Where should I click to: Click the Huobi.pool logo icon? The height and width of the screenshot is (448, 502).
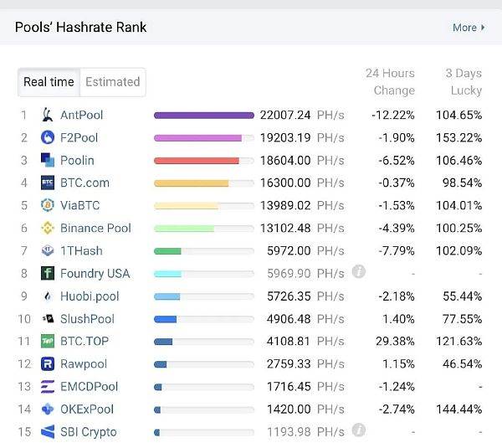tap(48, 296)
